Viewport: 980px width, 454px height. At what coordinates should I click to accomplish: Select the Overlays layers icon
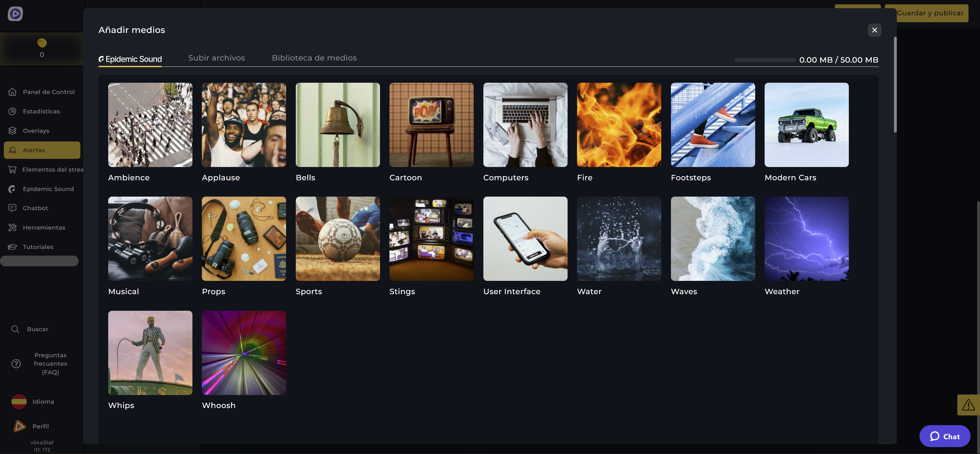(12, 130)
